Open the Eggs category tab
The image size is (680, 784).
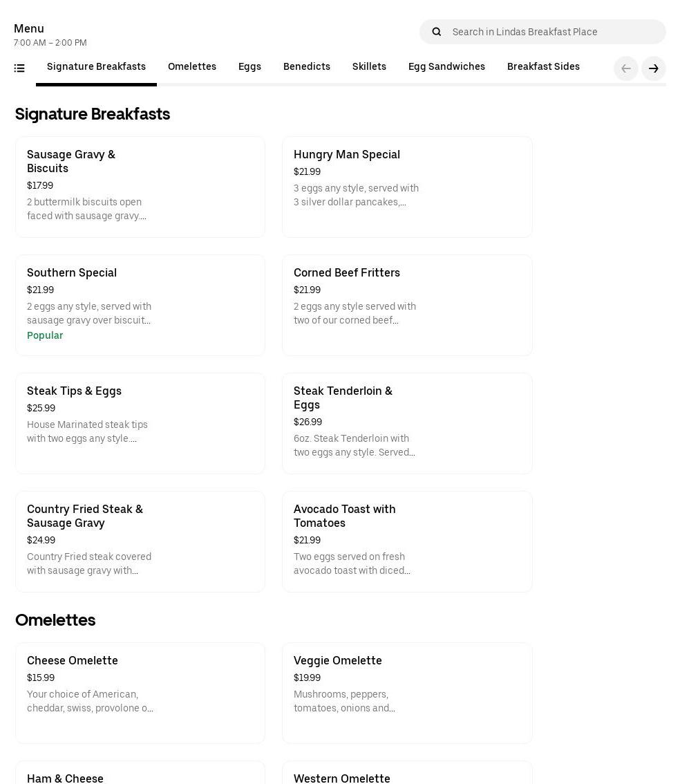coord(249,67)
